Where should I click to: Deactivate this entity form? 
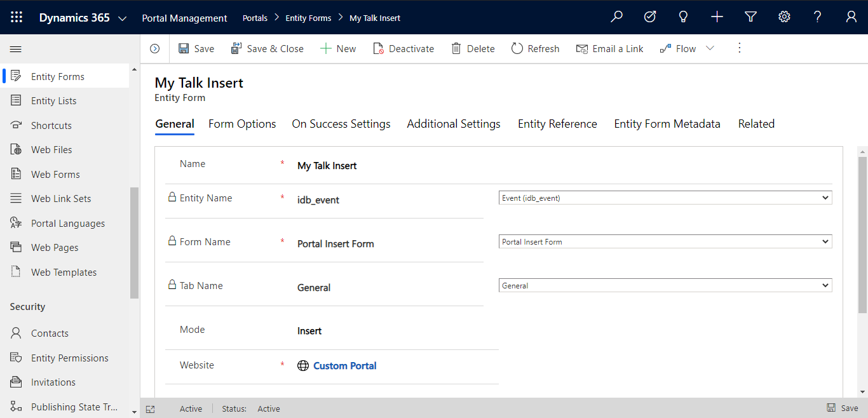coord(403,49)
